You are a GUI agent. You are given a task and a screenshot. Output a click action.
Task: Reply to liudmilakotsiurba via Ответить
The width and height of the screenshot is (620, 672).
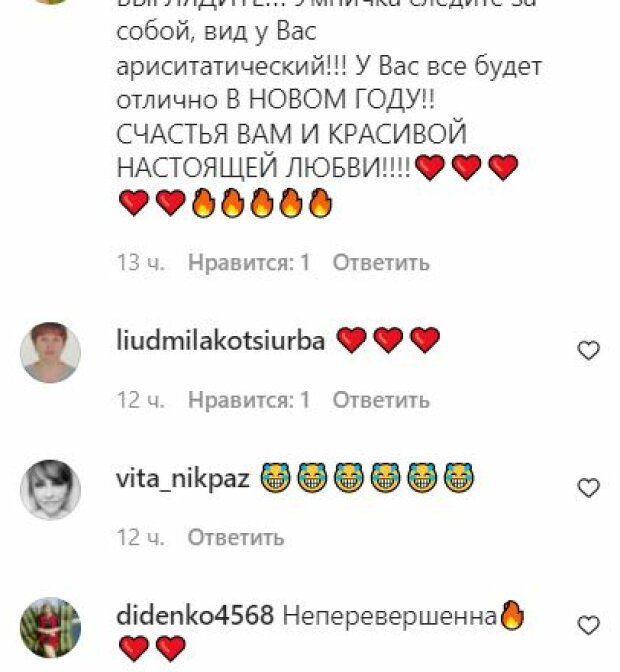click(381, 400)
